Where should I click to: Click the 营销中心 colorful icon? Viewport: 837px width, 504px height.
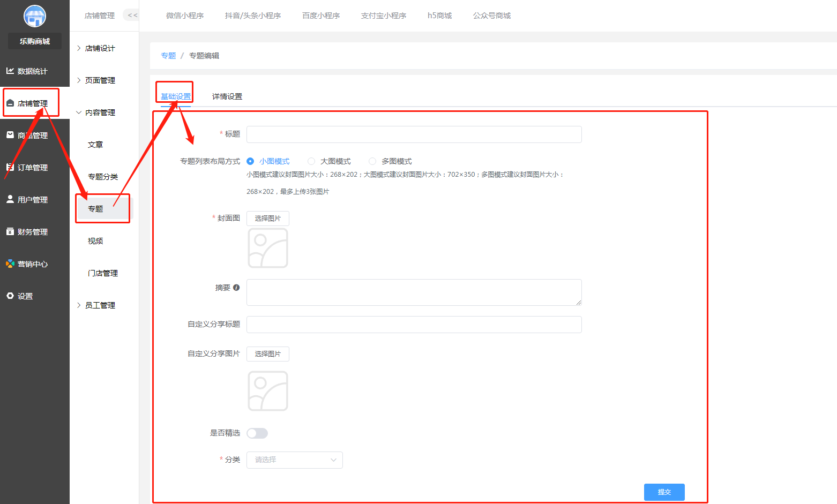point(10,264)
